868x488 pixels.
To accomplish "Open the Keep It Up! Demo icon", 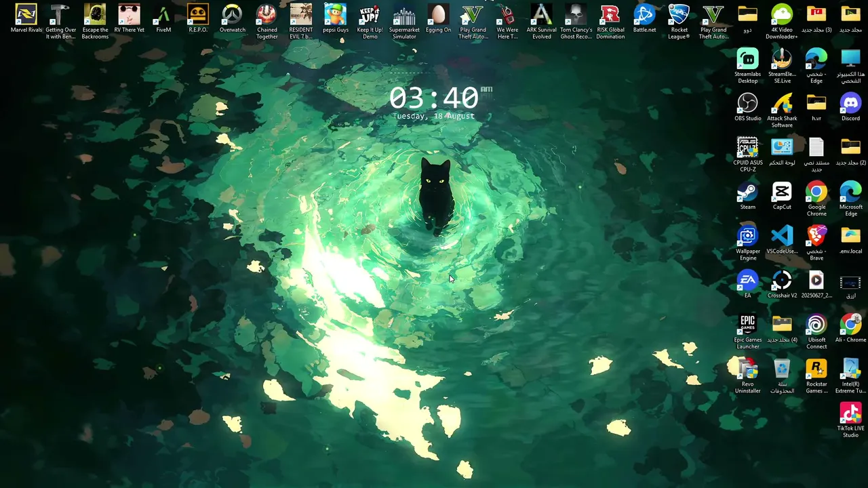I will [x=370, y=21].
